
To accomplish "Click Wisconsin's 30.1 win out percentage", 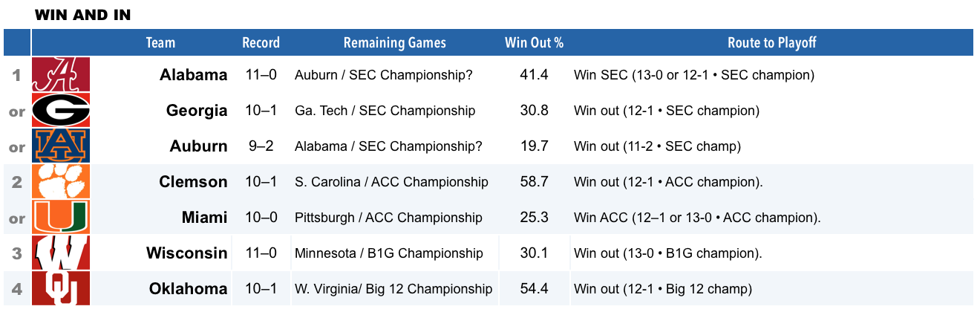I will coord(535,253).
